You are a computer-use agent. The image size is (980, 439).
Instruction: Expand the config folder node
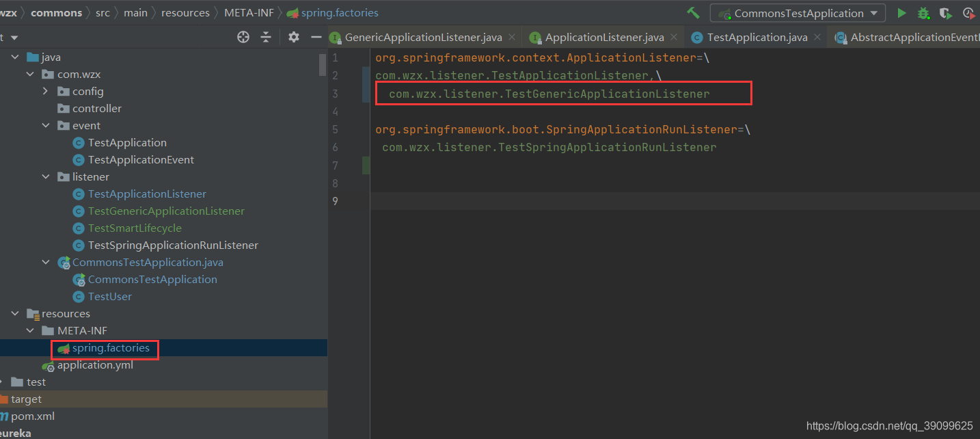[45, 91]
